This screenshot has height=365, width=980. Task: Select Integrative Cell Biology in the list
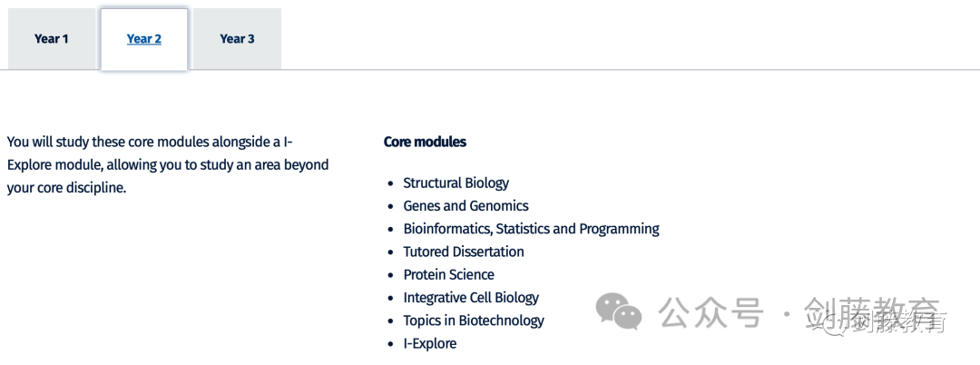(x=471, y=298)
